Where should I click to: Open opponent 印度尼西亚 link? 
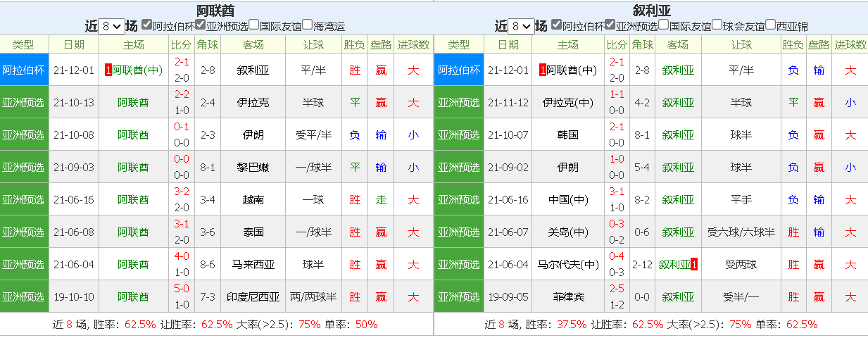point(253,297)
